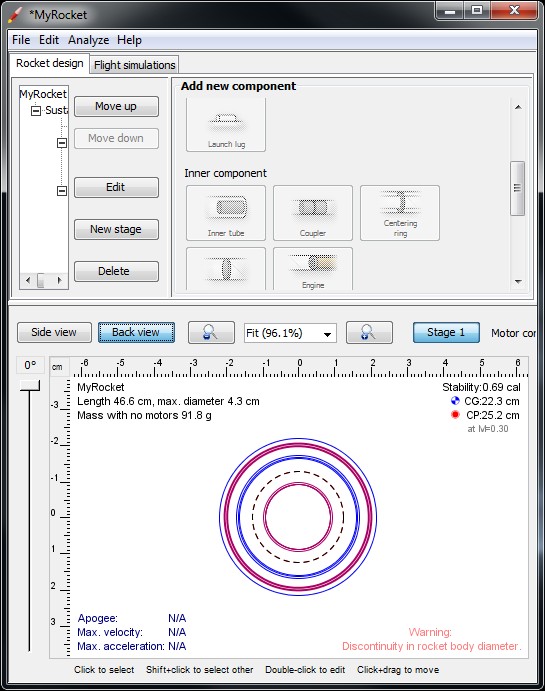545x691 pixels.
Task: Add a Coupler component
Action: tap(313, 213)
